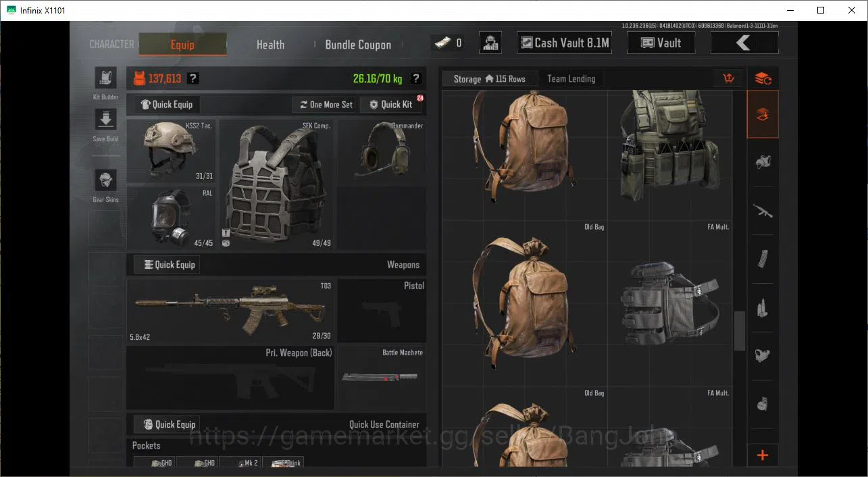Click the help icon next to 137,613 value

[193, 78]
